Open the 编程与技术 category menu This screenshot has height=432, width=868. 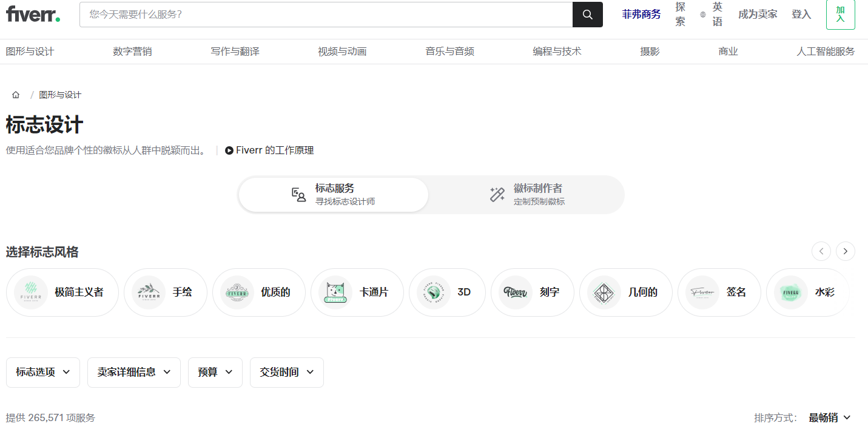pos(557,52)
